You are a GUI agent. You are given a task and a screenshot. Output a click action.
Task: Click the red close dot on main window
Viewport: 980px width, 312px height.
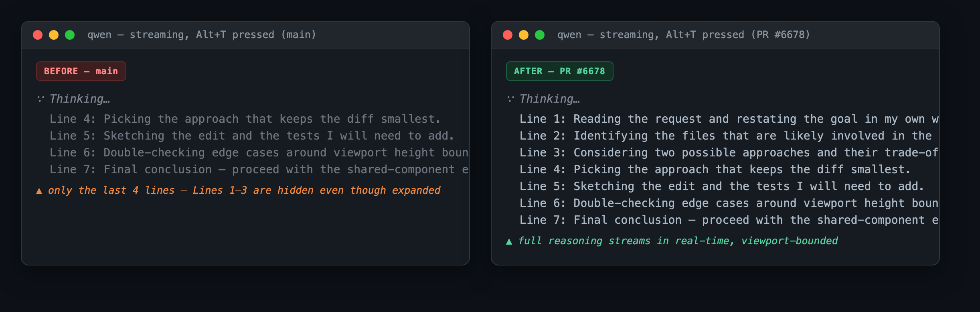pyautogui.click(x=38, y=35)
